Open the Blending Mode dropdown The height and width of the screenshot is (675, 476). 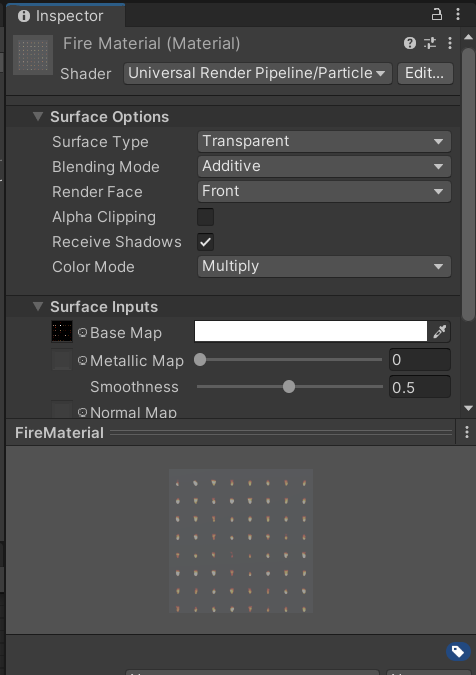[324, 167]
